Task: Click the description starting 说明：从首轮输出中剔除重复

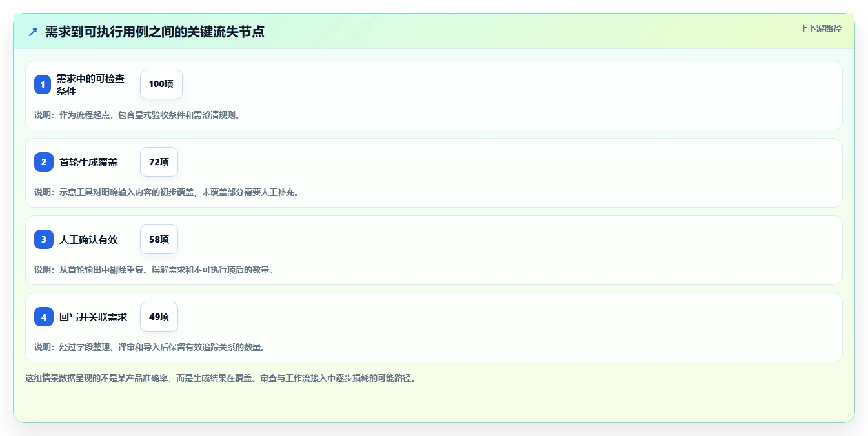Action: [154, 270]
